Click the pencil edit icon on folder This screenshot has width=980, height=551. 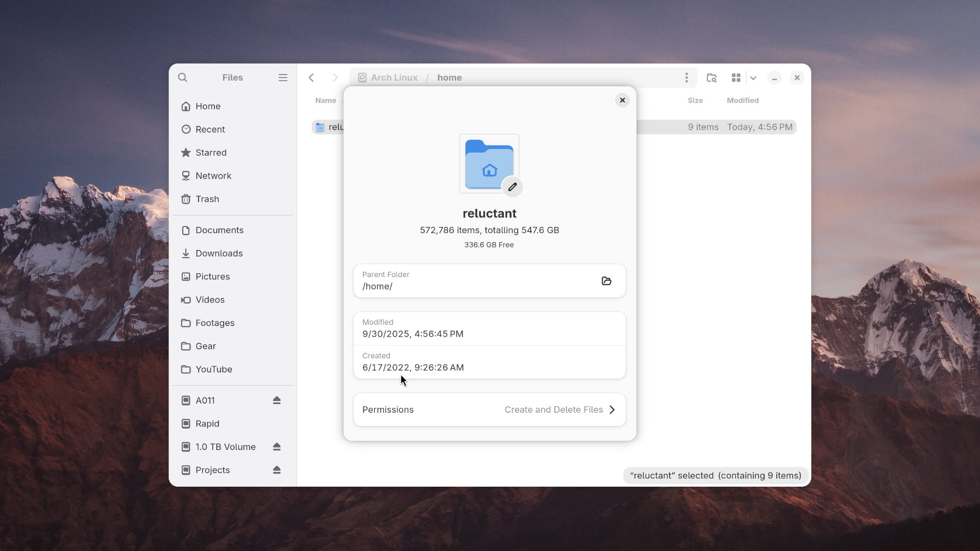[x=512, y=187]
